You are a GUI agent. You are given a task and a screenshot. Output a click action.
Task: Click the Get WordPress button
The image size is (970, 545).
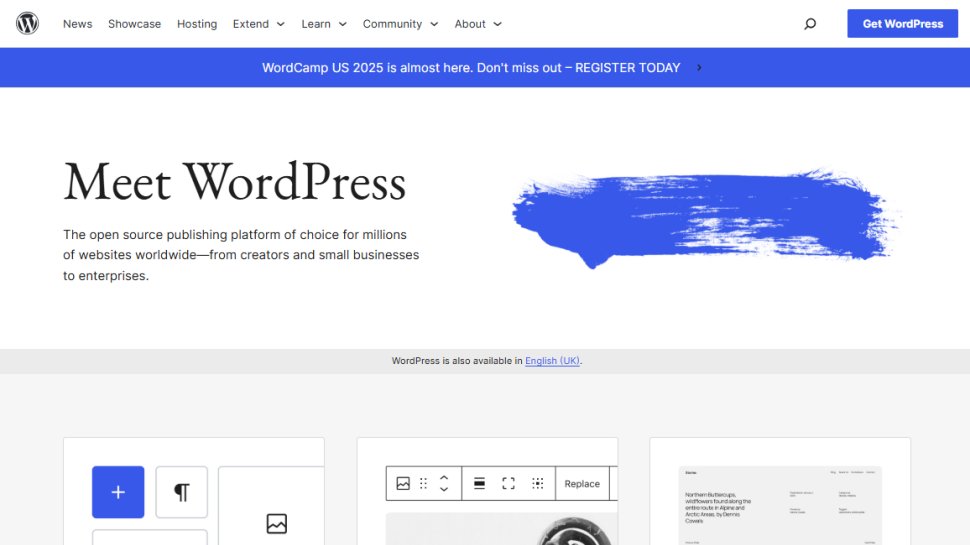[902, 24]
